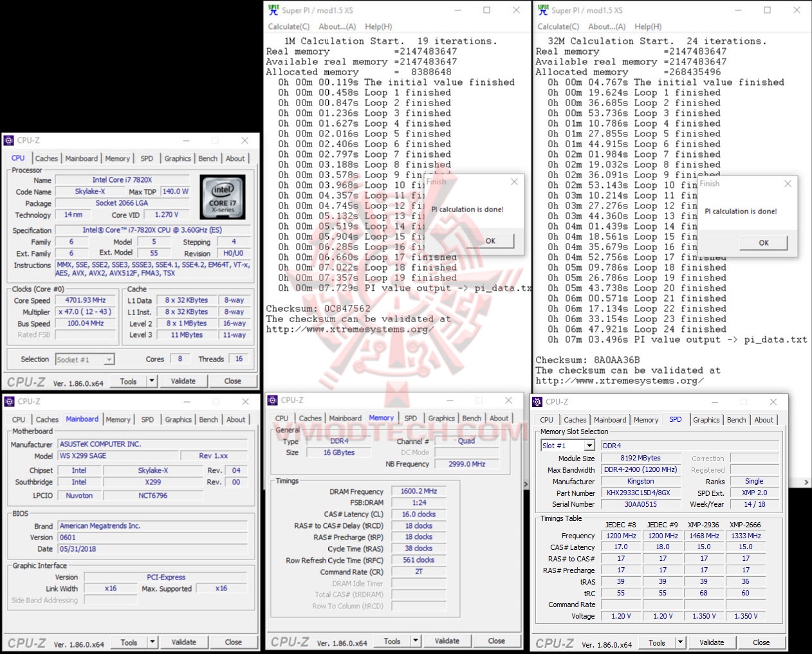Viewport: 812px width, 654px height.
Task: Click the Max TDP value 140.0 W
Action: [175, 192]
